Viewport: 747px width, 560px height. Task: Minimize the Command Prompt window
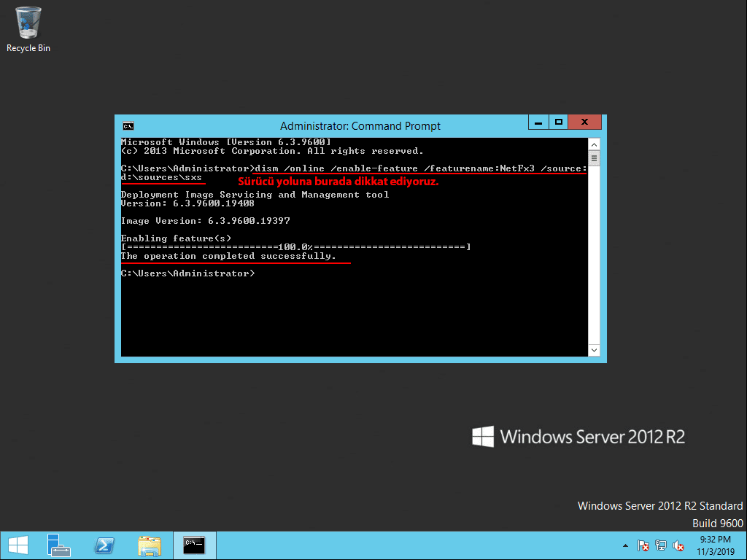coord(538,122)
